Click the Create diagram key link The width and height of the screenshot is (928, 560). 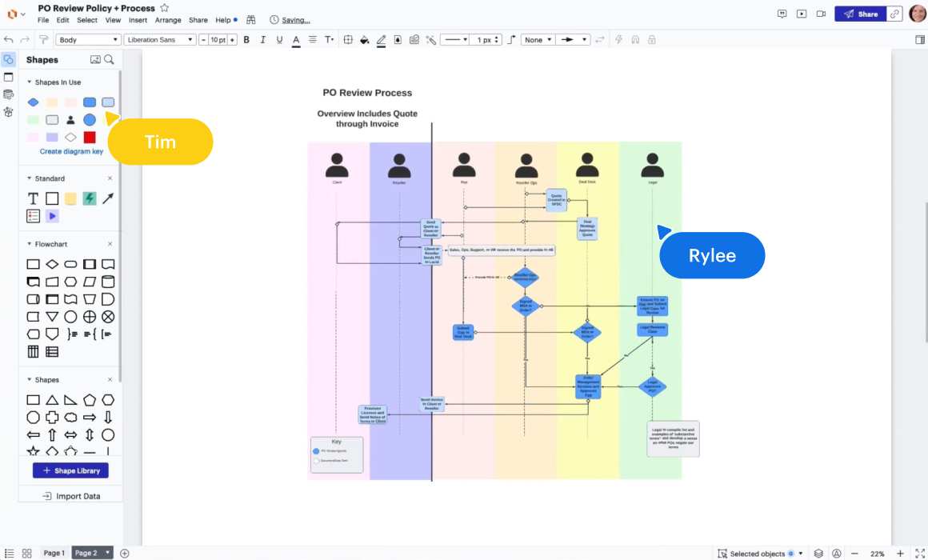tap(71, 151)
